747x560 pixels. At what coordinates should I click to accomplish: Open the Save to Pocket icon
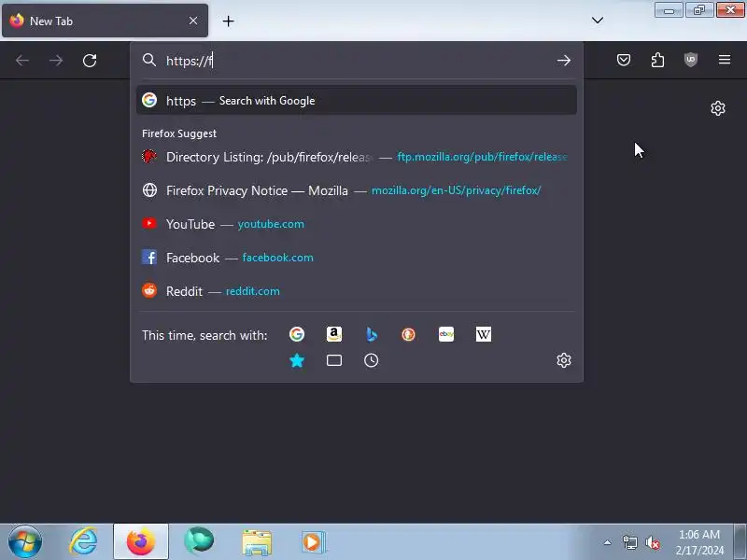(x=624, y=60)
